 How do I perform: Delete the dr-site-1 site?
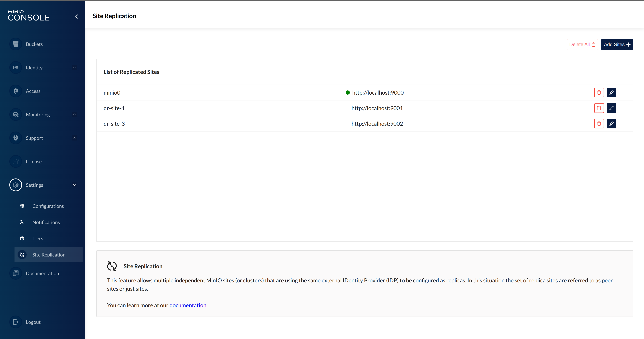click(599, 108)
